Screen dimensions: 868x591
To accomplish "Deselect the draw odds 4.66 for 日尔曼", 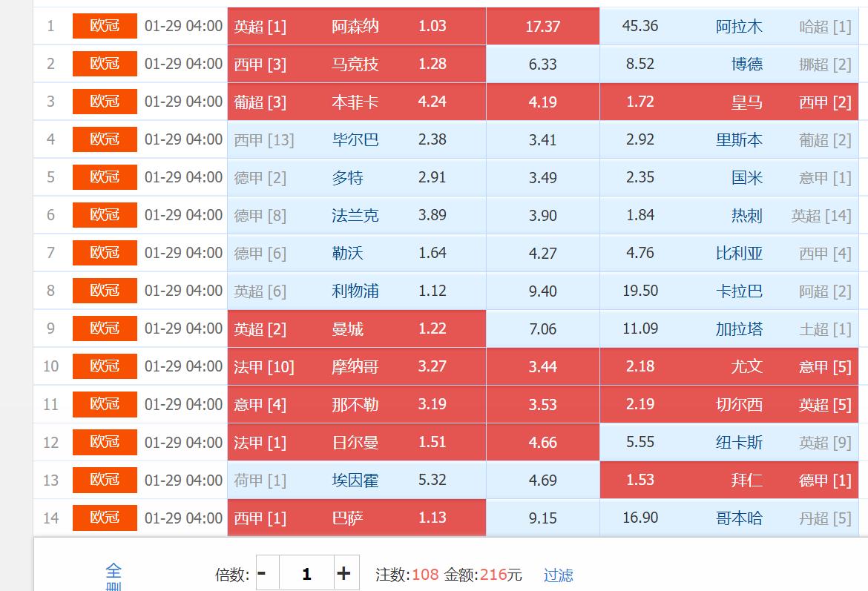I will click(x=542, y=442).
